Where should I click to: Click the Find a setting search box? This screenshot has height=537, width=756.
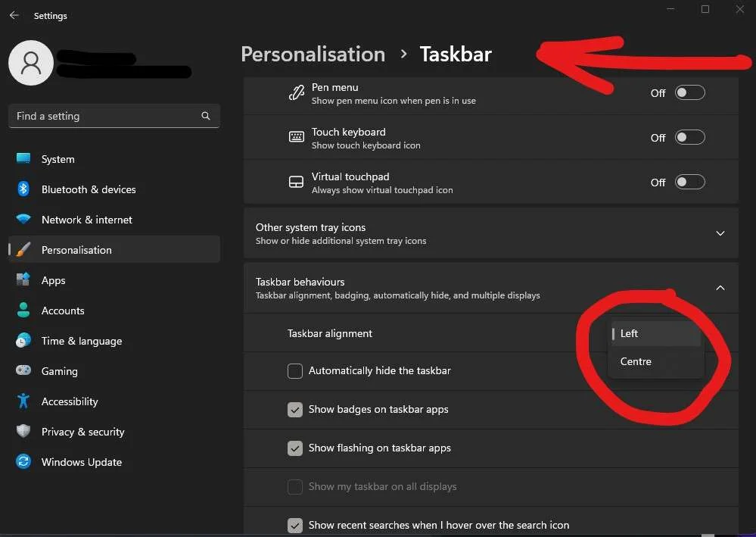pyautogui.click(x=114, y=117)
